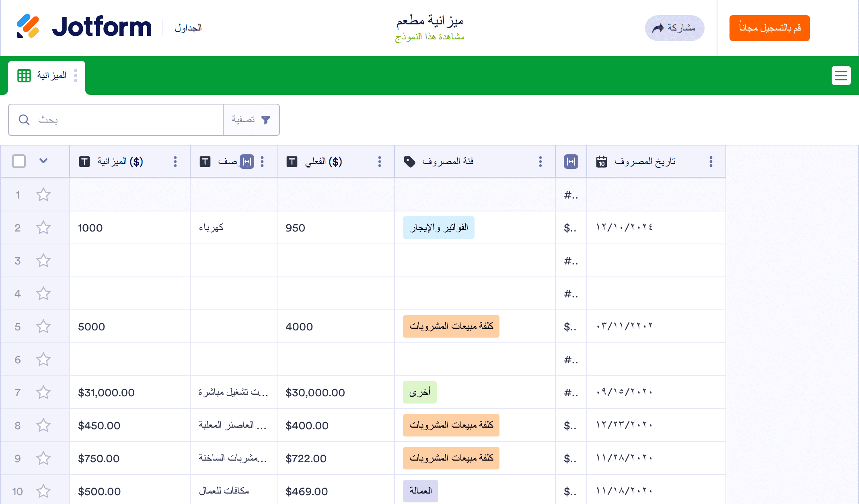
Task: Expand the collapsed column before expense date
Action: (x=571, y=162)
